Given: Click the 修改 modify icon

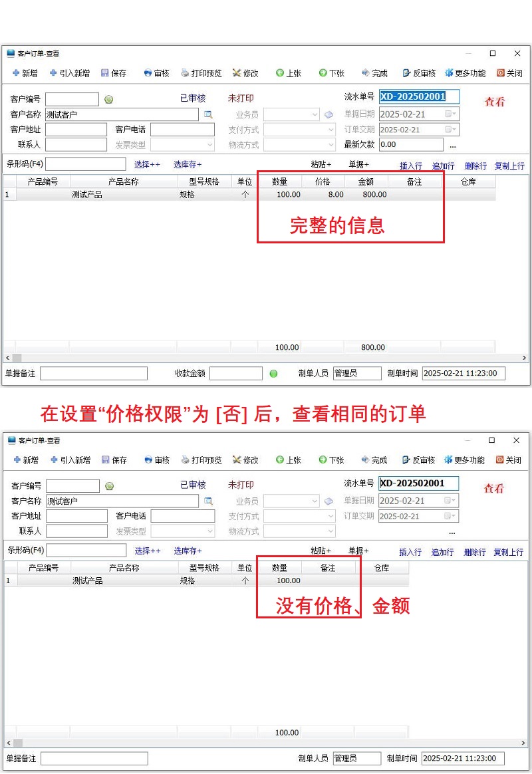Looking at the screenshot, I should [243, 73].
